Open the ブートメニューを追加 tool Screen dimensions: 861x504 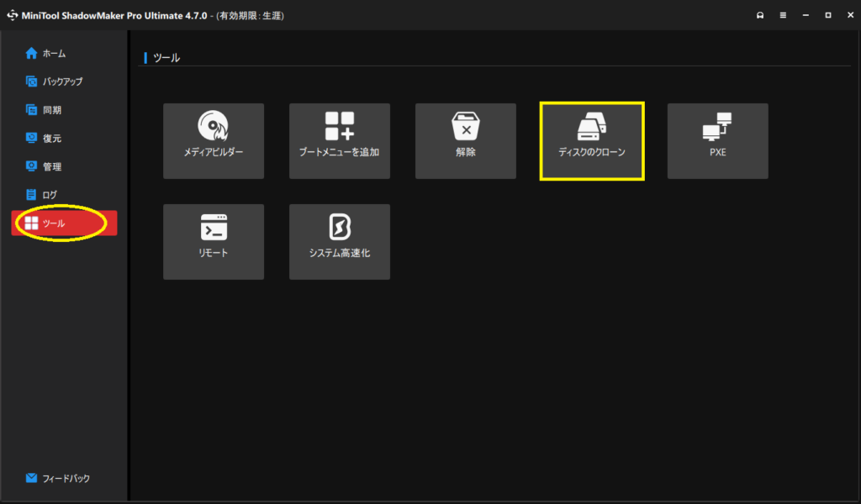340,141
